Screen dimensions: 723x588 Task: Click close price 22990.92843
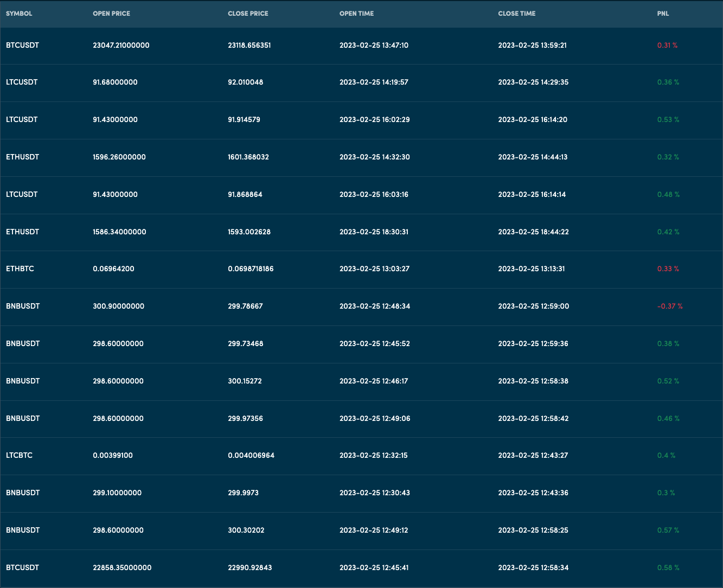click(250, 567)
